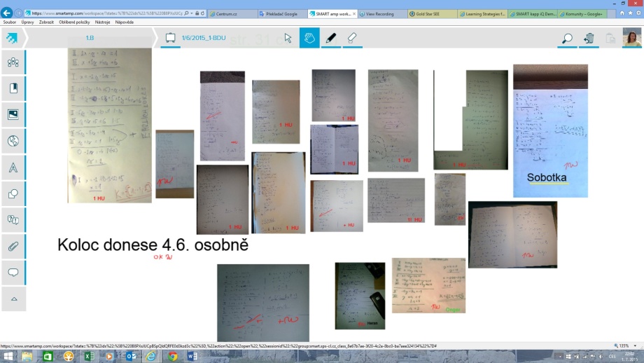Screen dimensions: 644x363
Task: Switch to the Gold Star SEE tab
Action: click(433, 13)
